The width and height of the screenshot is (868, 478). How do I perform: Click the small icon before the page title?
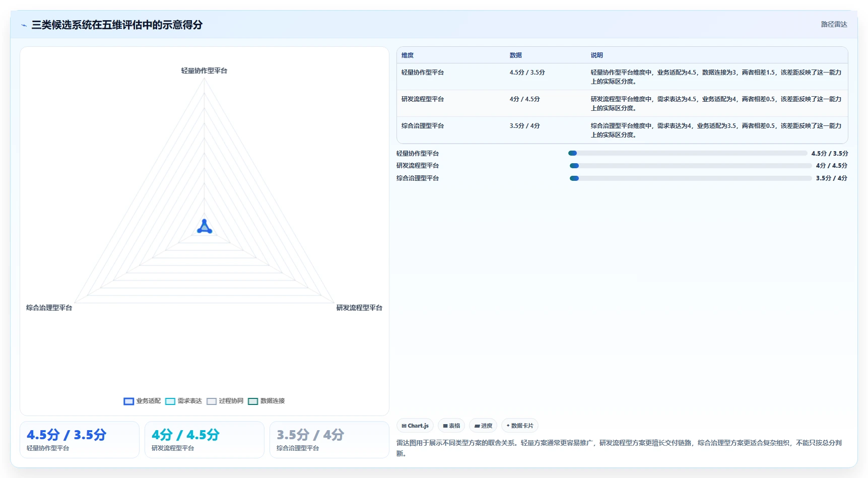tap(24, 25)
